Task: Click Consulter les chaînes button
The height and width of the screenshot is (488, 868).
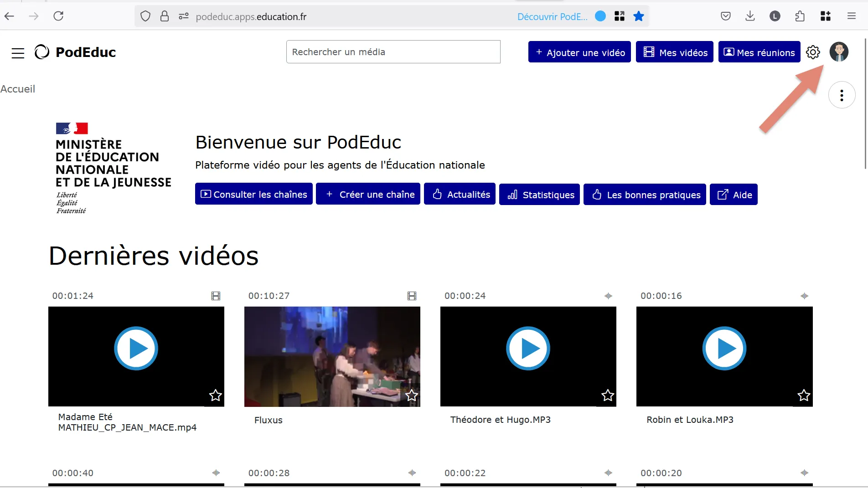Action: [x=254, y=195]
